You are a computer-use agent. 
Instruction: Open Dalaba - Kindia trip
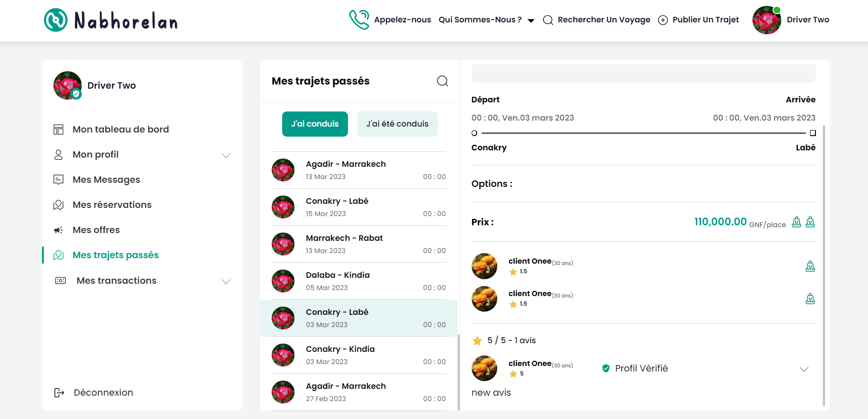coord(359,281)
